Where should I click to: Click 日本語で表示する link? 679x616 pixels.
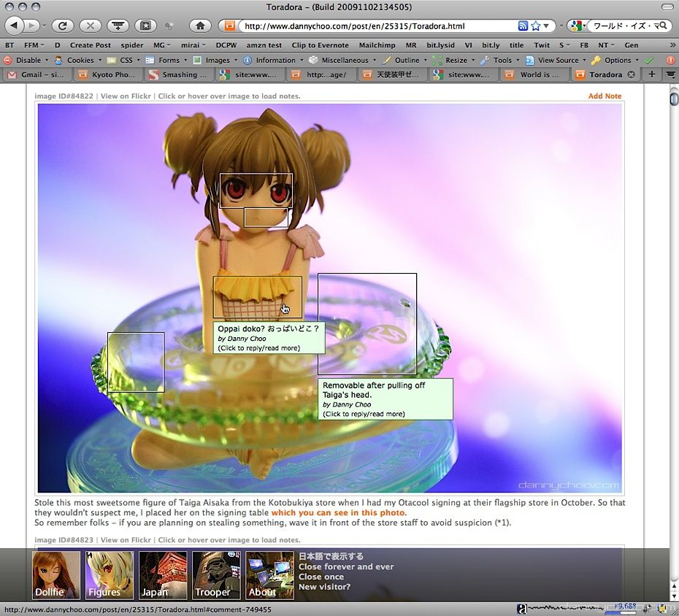(x=331, y=556)
